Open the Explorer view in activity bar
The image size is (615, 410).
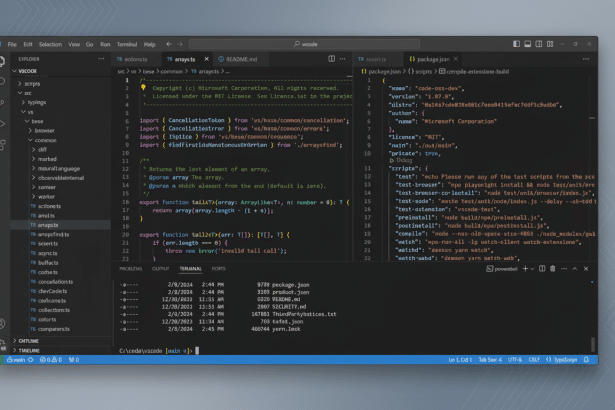coord(2,61)
